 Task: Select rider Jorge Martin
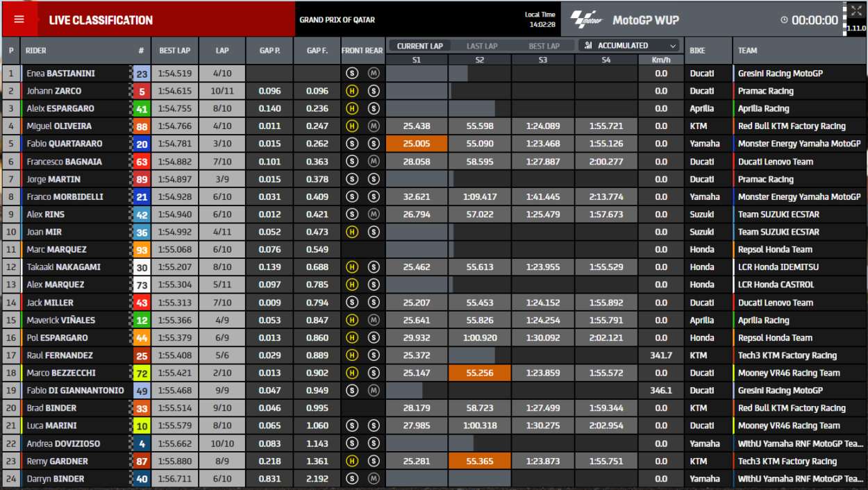click(x=53, y=179)
